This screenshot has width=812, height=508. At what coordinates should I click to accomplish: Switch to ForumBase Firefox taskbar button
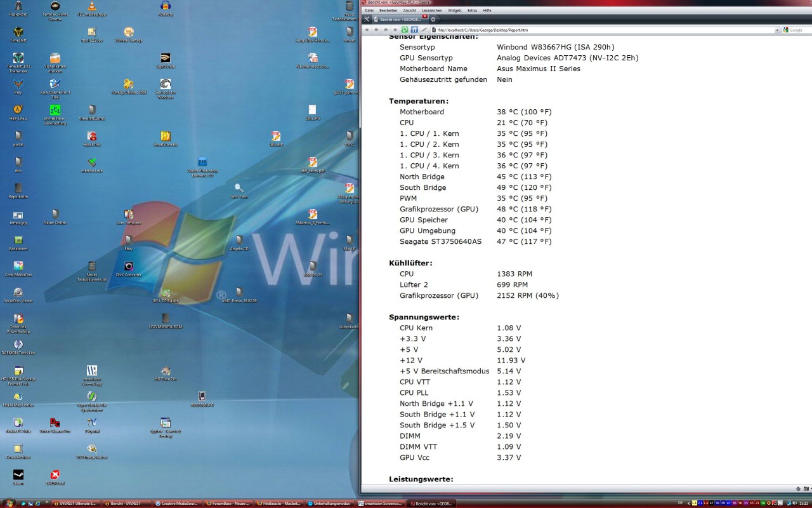[228, 503]
